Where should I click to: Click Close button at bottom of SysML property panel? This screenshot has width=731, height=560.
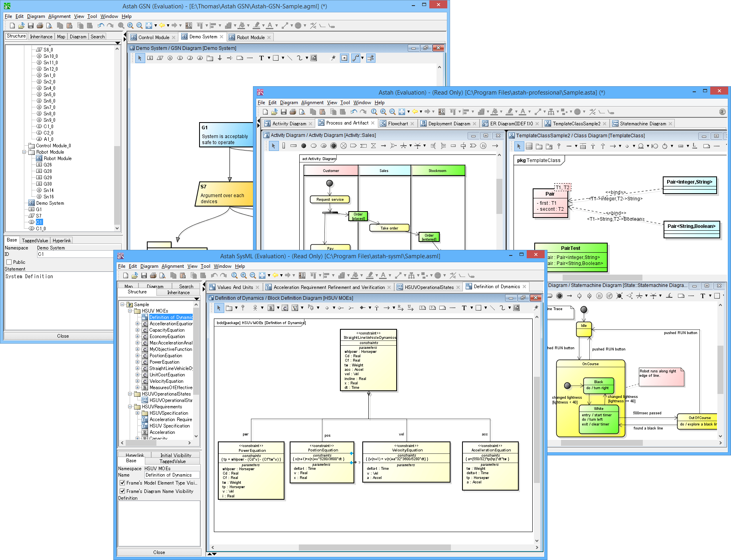159,552
